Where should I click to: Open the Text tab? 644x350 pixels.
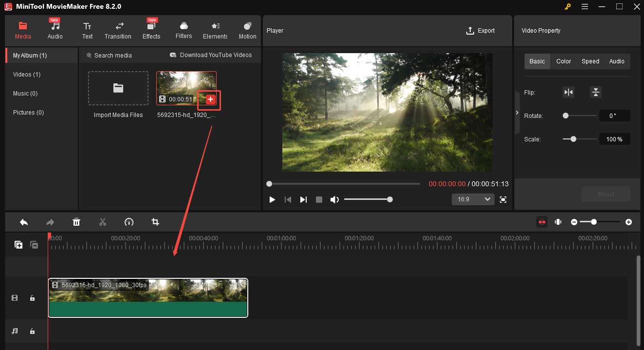pos(87,30)
